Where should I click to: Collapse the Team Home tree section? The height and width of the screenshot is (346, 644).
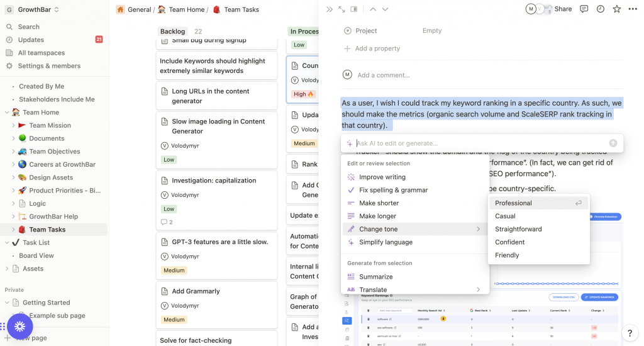(x=7, y=112)
